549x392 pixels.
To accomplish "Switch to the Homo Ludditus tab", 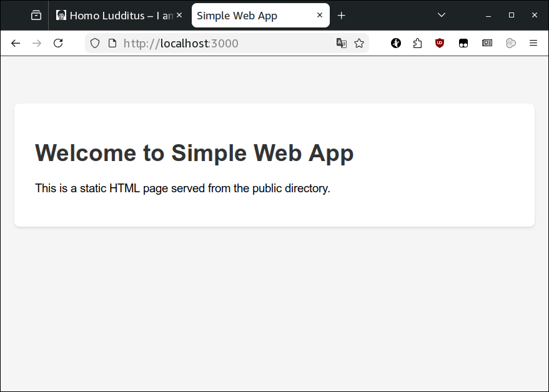I will (x=116, y=16).
